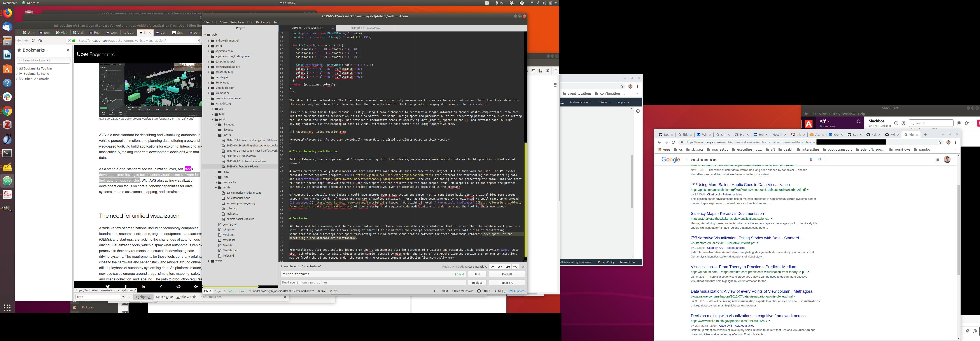Screen dimensions: 980x341
Task: Open the Packages menu in Atom
Action: point(262,23)
